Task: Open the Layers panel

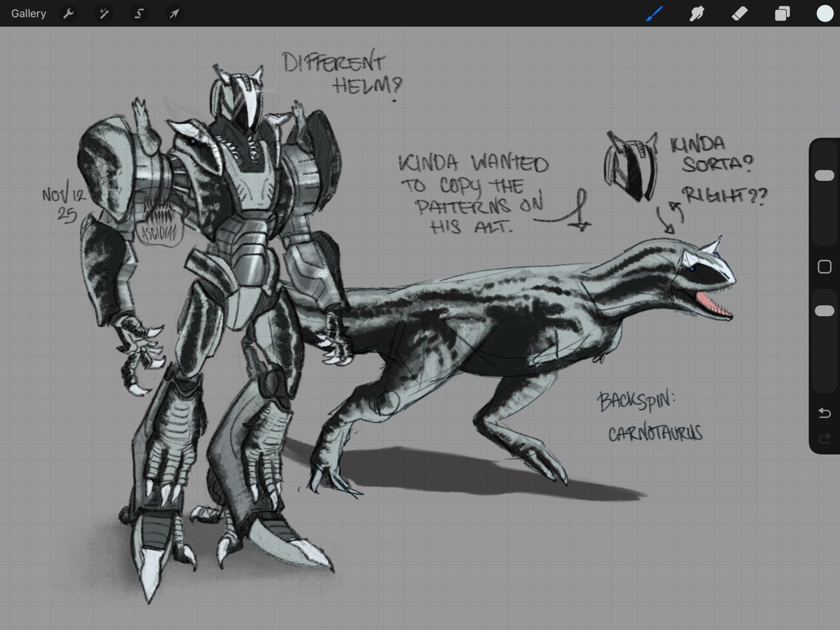Action: (x=782, y=13)
